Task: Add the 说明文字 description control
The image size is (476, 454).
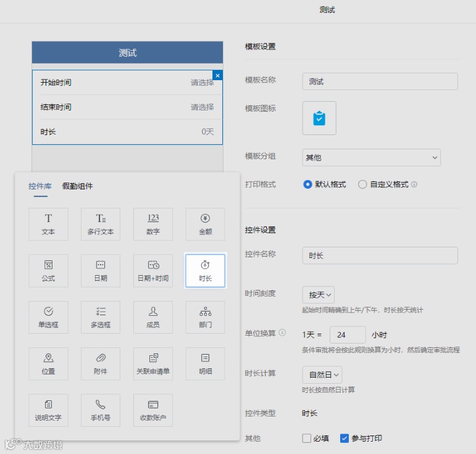Action: 48,410
